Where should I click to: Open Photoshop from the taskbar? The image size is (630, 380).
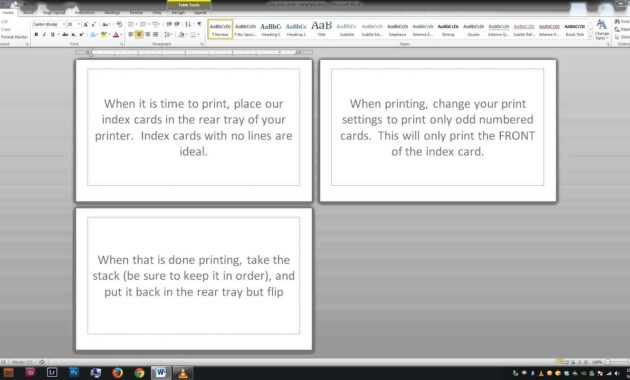click(x=74, y=373)
